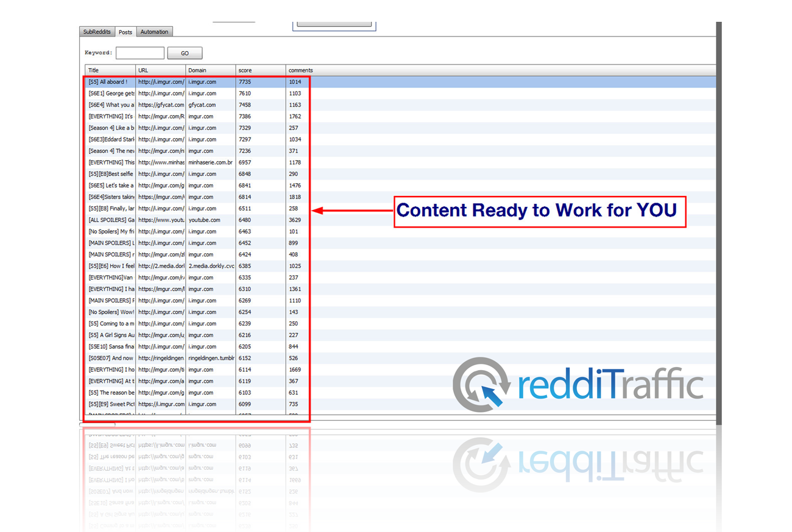792x532 pixels.
Task: Sort by the score column header
Action: tap(260, 70)
